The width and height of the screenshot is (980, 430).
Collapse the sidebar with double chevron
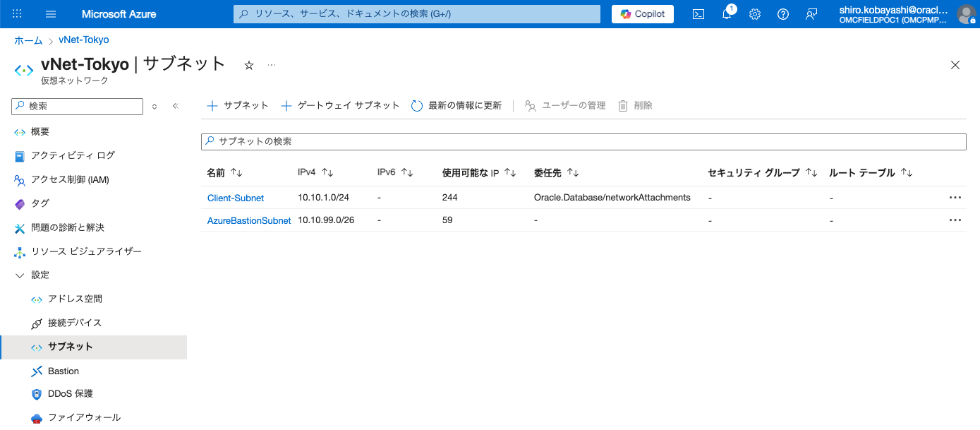(x=176, y=106)
